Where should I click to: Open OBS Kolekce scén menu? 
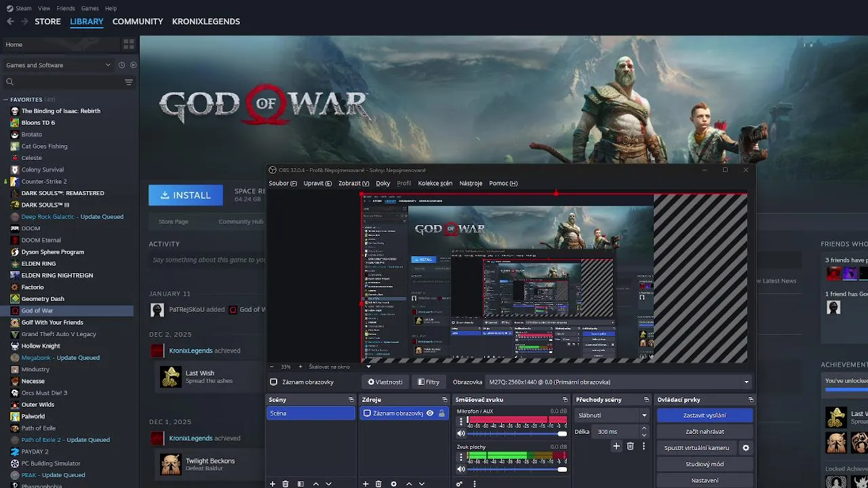coord(435,183)
